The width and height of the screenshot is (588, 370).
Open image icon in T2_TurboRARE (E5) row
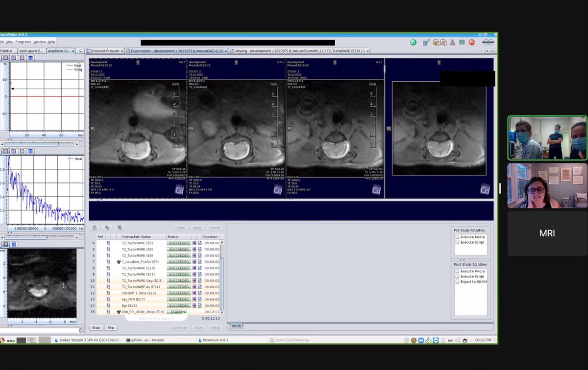coord(194,243)
